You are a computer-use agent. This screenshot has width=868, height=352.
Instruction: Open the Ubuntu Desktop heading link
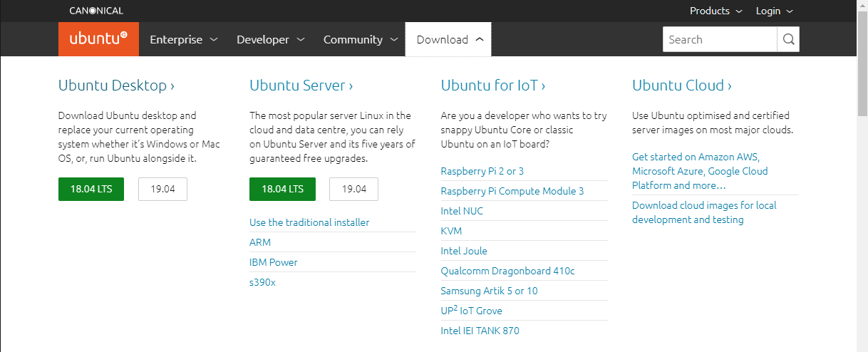pos(116,86)
